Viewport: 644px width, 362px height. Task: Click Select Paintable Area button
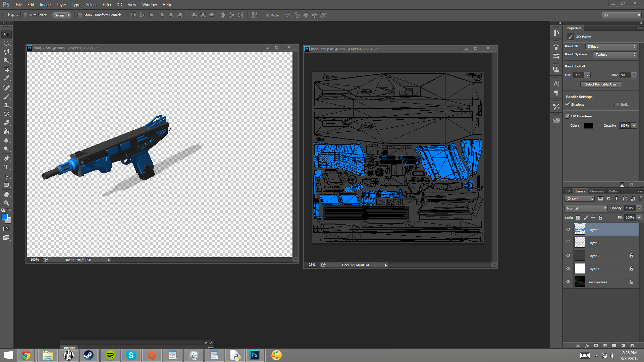pyautogui.click(x=600, y=84)
